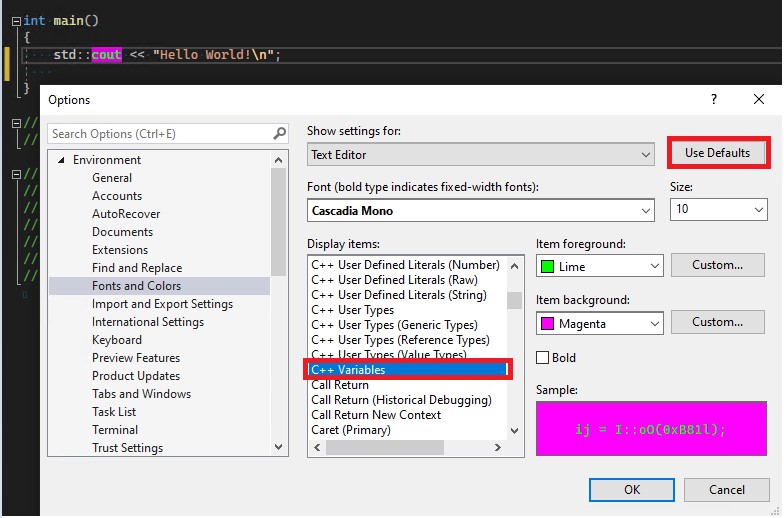
Task: Open the Options dialog help question mark
Action: pyautogui.click(x=714, y=99)
